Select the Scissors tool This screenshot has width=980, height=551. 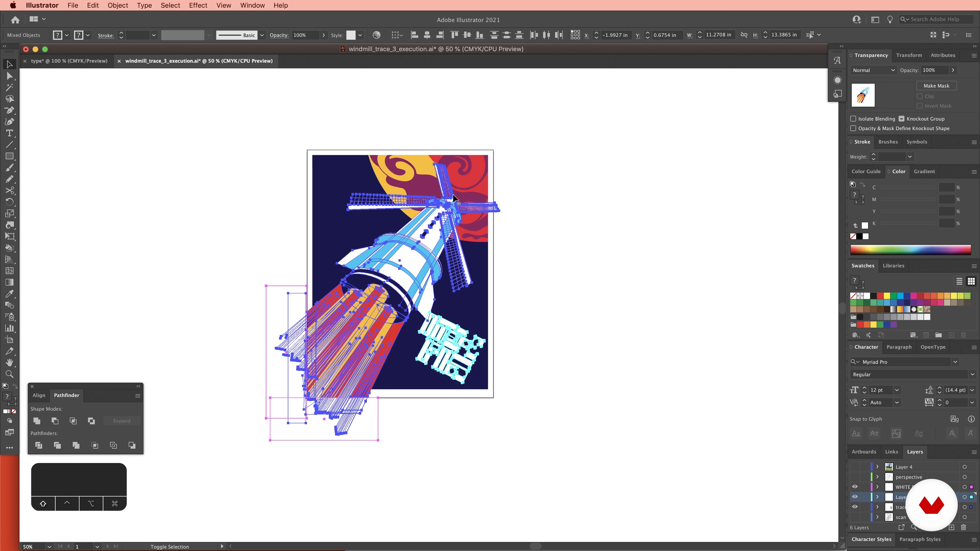coord(9,190)
